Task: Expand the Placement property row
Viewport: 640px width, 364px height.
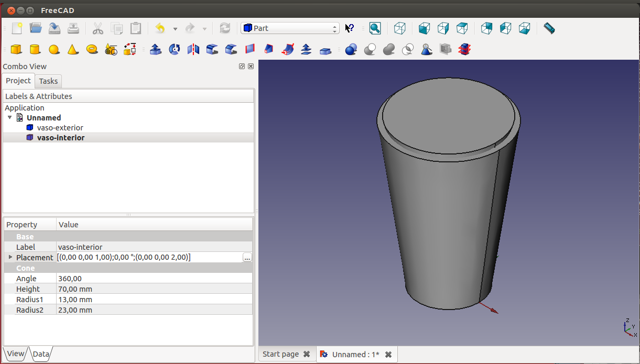Action: click(x=10, y=257)
